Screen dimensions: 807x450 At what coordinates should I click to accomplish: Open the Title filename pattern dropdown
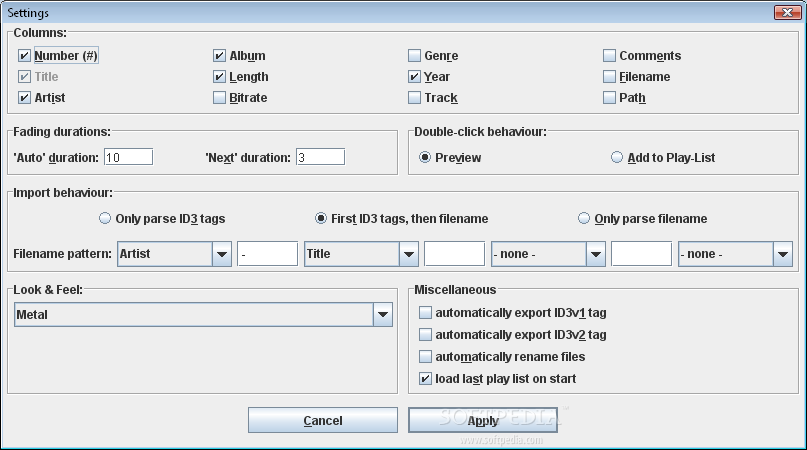pyautogui.click(x=361, y=254)
